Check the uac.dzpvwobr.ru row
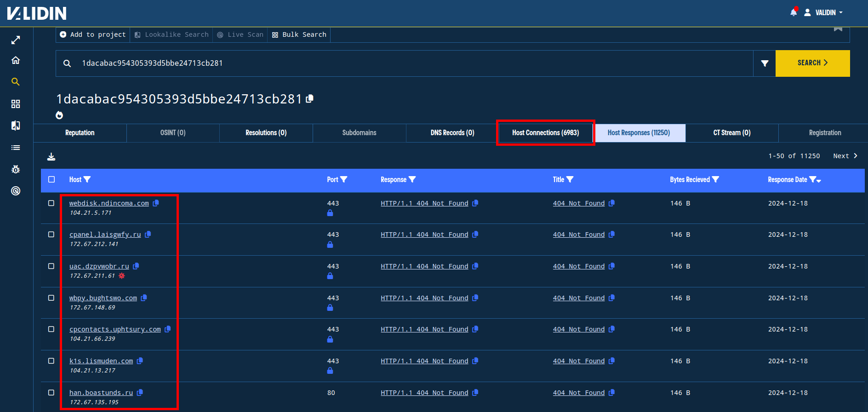Image resolution: width=868 pixels, height=412 pixels. (x=51, y=266)
